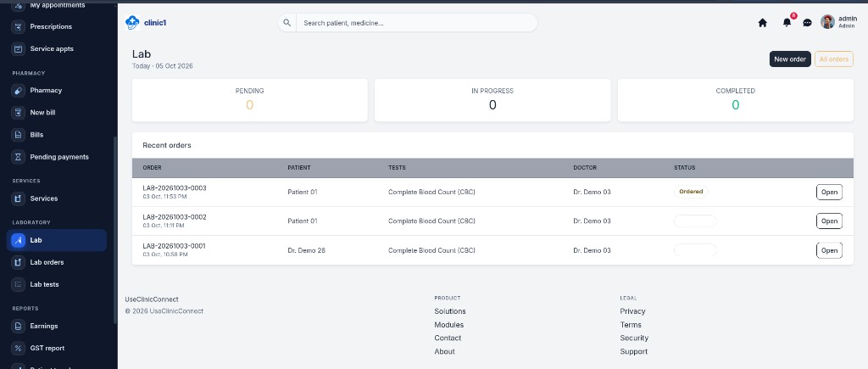Click the admin avatar picture
Viewport: 868px width, 369px height.
827,21
